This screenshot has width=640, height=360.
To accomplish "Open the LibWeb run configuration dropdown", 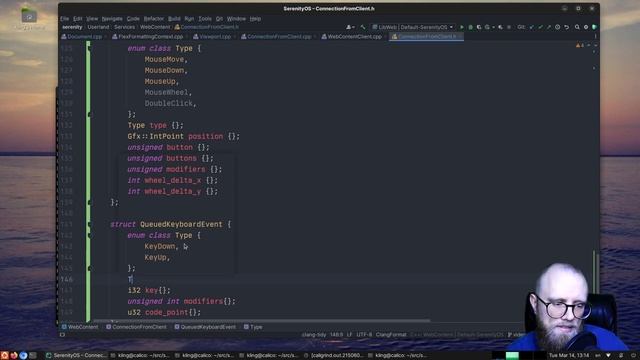I will click(x=413, y=27).
